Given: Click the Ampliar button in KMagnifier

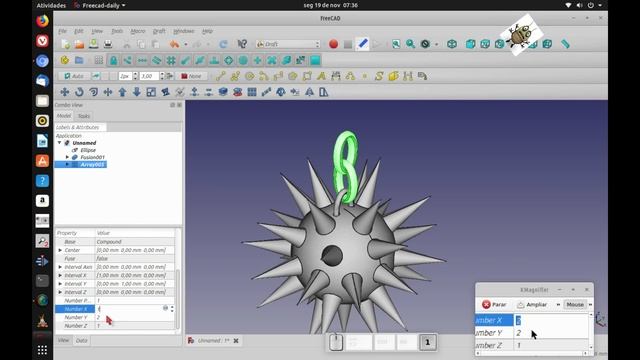Looking at the screenshot, I should point(532,304).
